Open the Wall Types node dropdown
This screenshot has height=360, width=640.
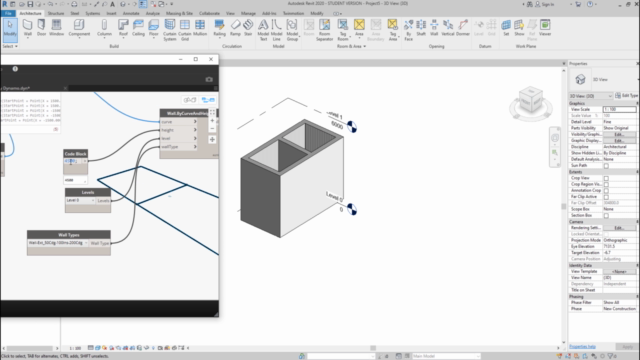(58, 243)
